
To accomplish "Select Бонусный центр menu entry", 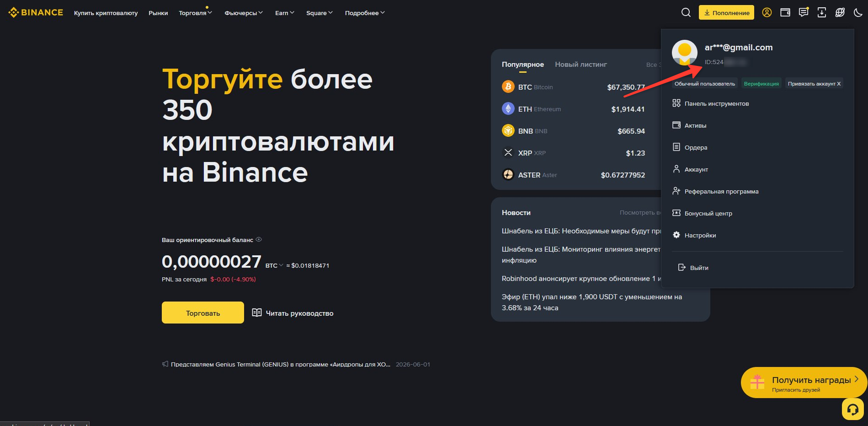I will pos(757,213).
